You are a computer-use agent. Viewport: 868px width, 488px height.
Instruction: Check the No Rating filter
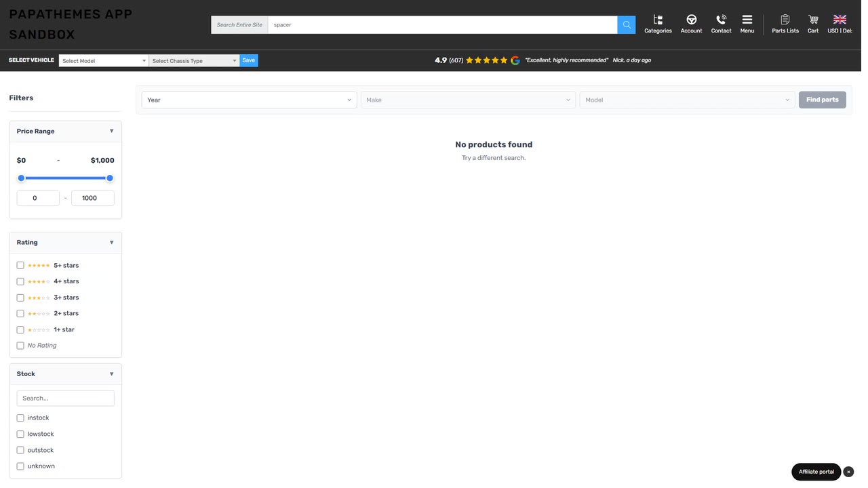coord(20,346)
